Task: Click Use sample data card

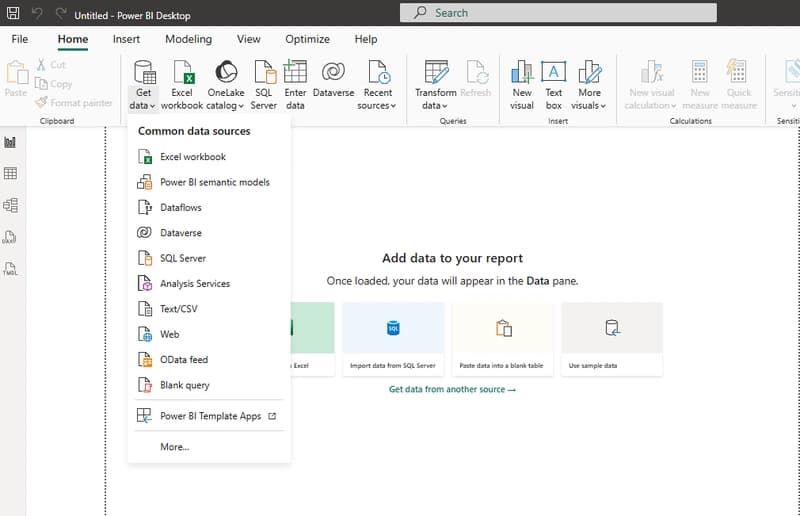Action: (612, 339)
